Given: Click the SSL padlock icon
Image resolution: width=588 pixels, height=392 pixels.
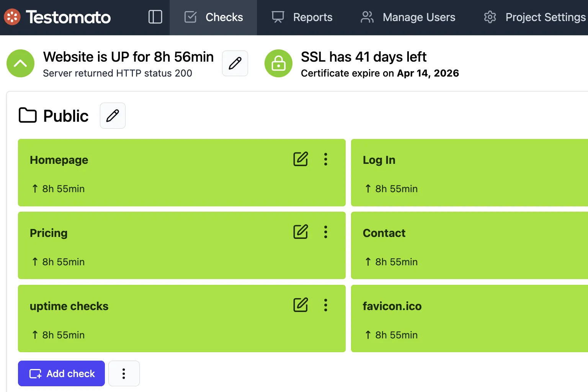Looking at the screenshot, I should tap(278, 63).
